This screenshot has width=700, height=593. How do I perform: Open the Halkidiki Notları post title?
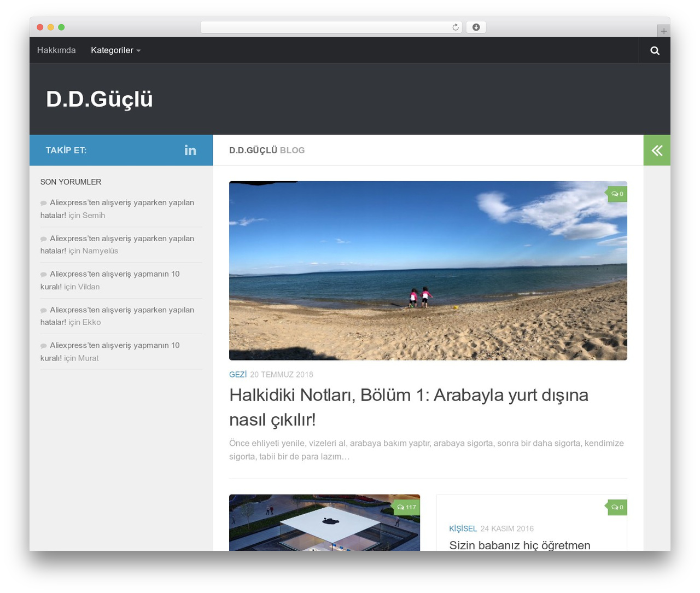click(409, 407)
